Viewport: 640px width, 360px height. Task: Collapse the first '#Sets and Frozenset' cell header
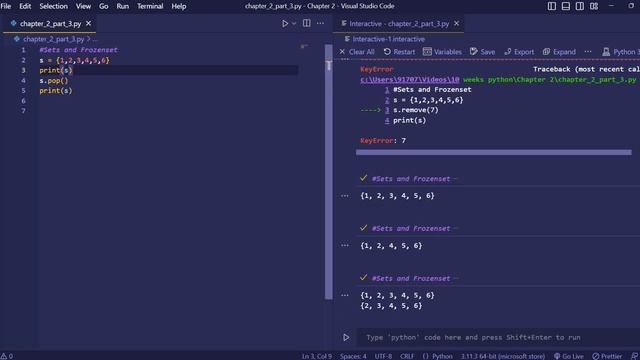[411, 179]
